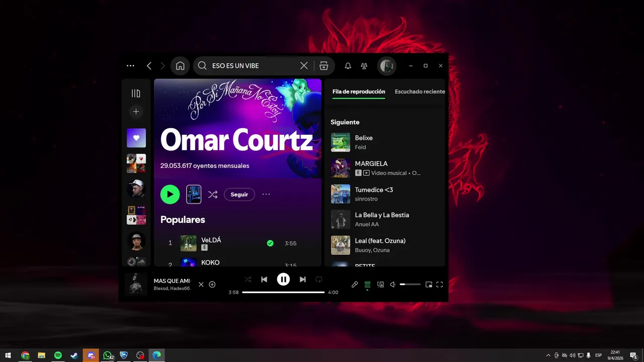
Task: Dismiss now-playing track with X icon
Action: pos(201,285)
